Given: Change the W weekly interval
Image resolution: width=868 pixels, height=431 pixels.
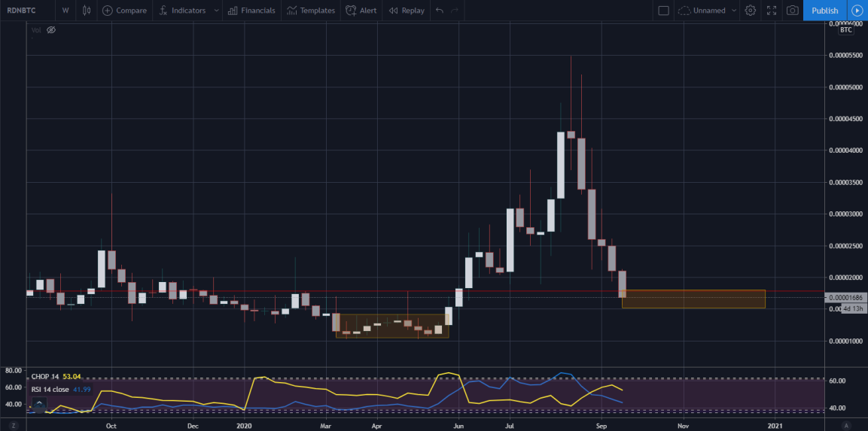Looking at the screenshot, I should (x=66, y=11).
